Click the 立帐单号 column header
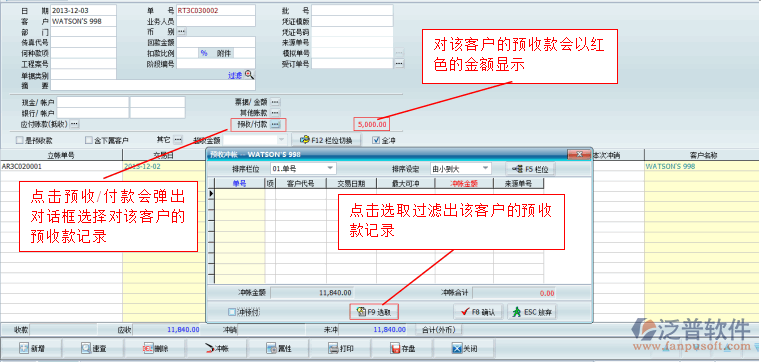 [x=61, y=155]
